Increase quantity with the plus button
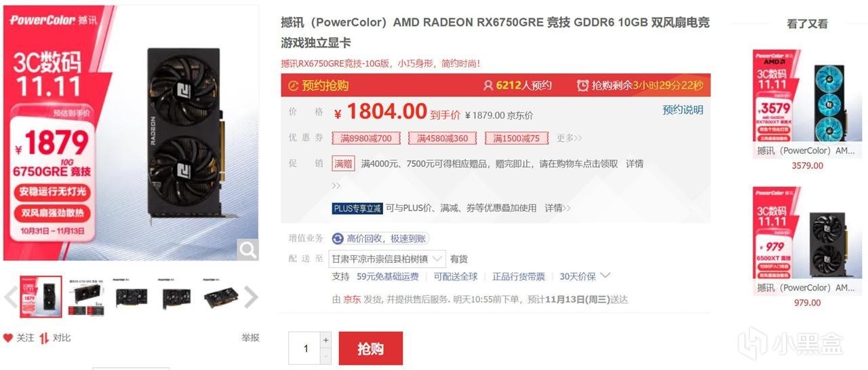The height and width of the screenshot is (370, 868). click(326, 340)
